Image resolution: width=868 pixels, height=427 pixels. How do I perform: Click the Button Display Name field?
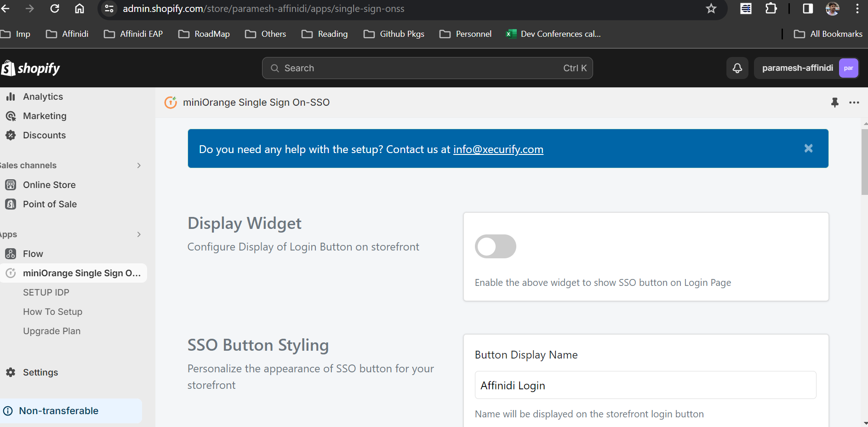tap(645, 385)
